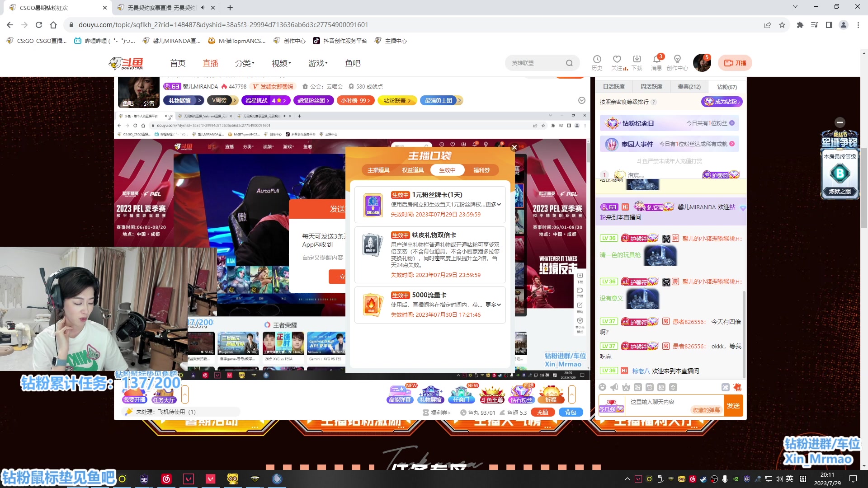Viewport: 868px width, 488px height.
Task: Expand the circled down-arrow below the header
Action: (582, 100)
